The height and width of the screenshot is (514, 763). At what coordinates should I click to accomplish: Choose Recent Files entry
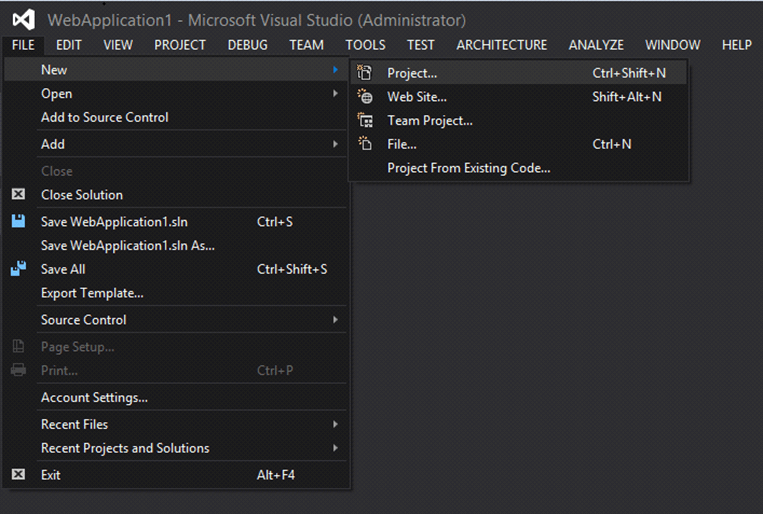coord(176,424)
